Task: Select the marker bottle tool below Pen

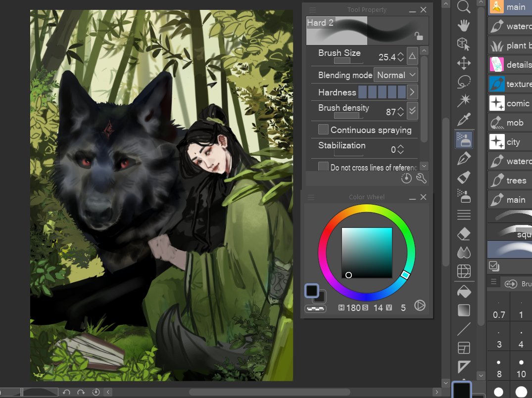Action: point(464,177)
